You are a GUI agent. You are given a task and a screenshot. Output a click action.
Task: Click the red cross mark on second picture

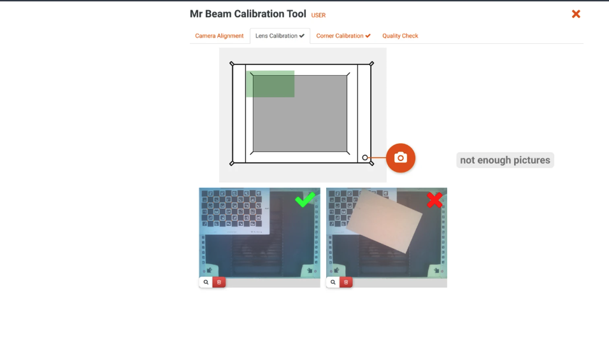click(x=434, y=200)
